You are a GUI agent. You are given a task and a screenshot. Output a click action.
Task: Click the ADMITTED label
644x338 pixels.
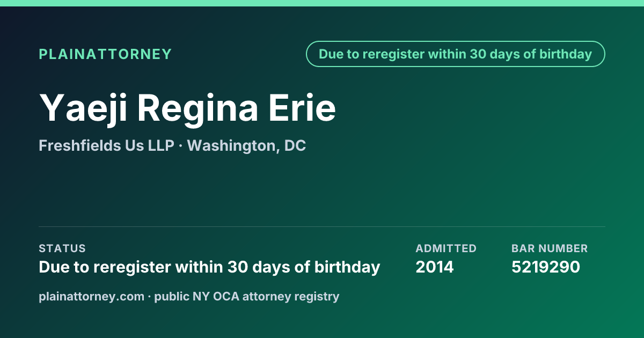click(x=446, y=248)
